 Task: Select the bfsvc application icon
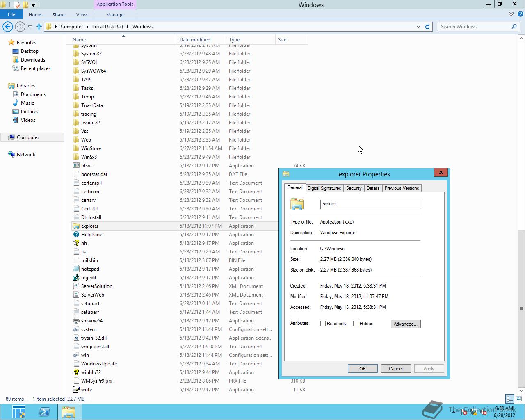coord(76,166)
